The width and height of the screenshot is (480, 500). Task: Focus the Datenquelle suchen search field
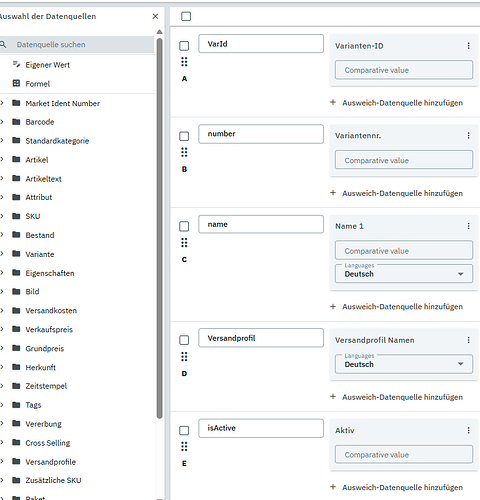click(77, 45)
